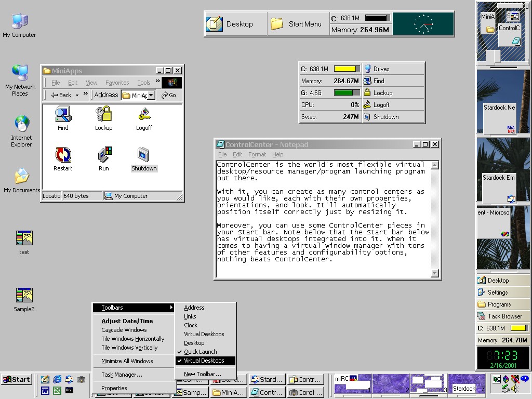Click the Start button

(17, 379)
